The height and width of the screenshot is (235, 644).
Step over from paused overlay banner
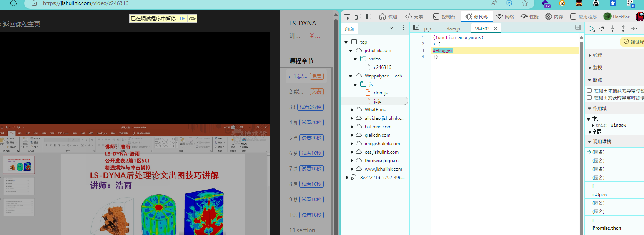coord(192,18)
